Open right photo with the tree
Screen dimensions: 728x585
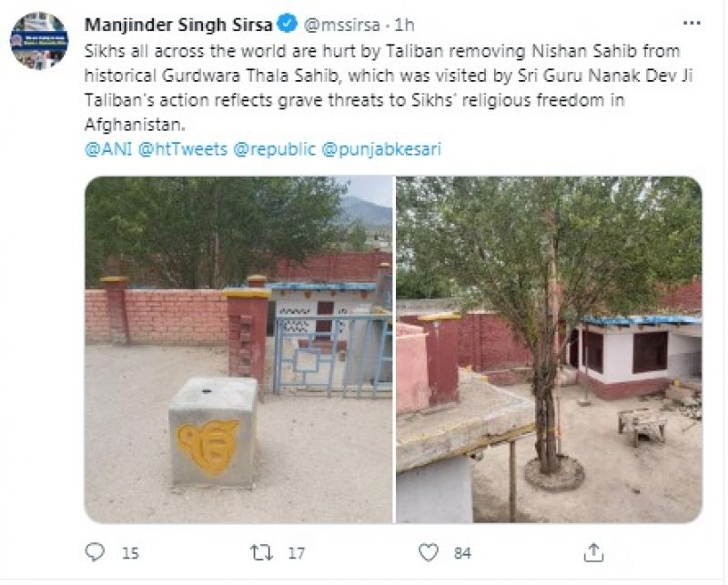[x=549, y=348]
